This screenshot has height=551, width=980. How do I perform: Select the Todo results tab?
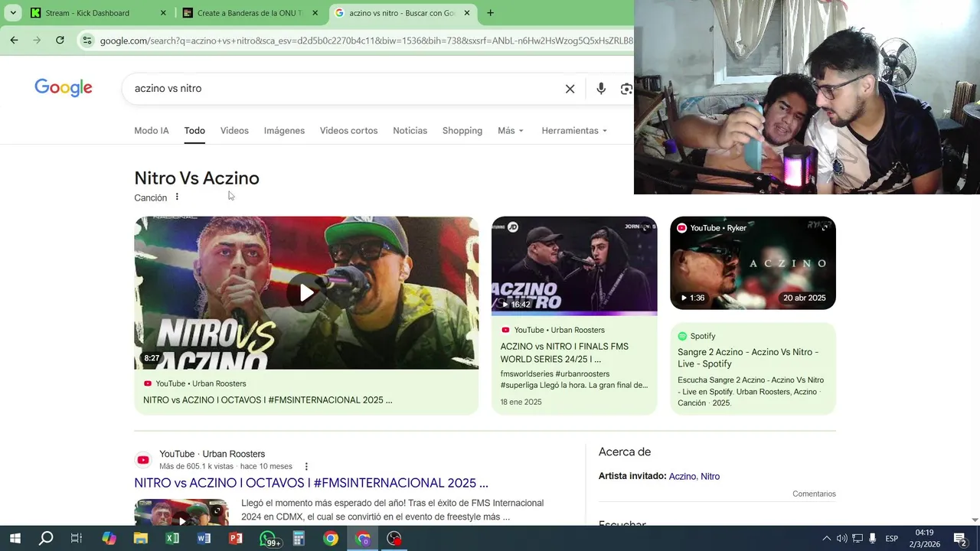pyautogui.click(x=194, y=131)
